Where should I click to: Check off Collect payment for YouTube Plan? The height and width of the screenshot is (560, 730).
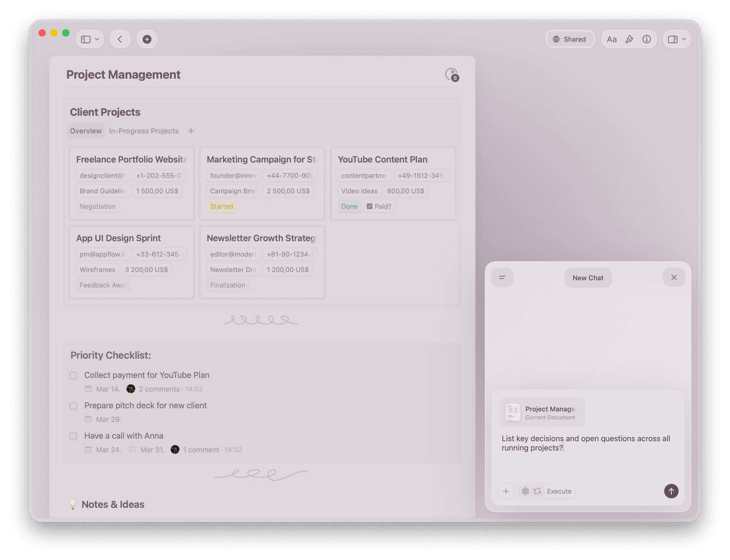[x=73, y=375]
